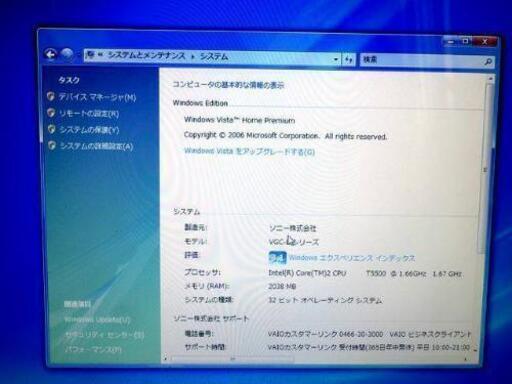Click shield icon beside システムの詳細設定
The width and height of the screenshot is (512, 384).
pyautogui.click(x=52, y=145)
